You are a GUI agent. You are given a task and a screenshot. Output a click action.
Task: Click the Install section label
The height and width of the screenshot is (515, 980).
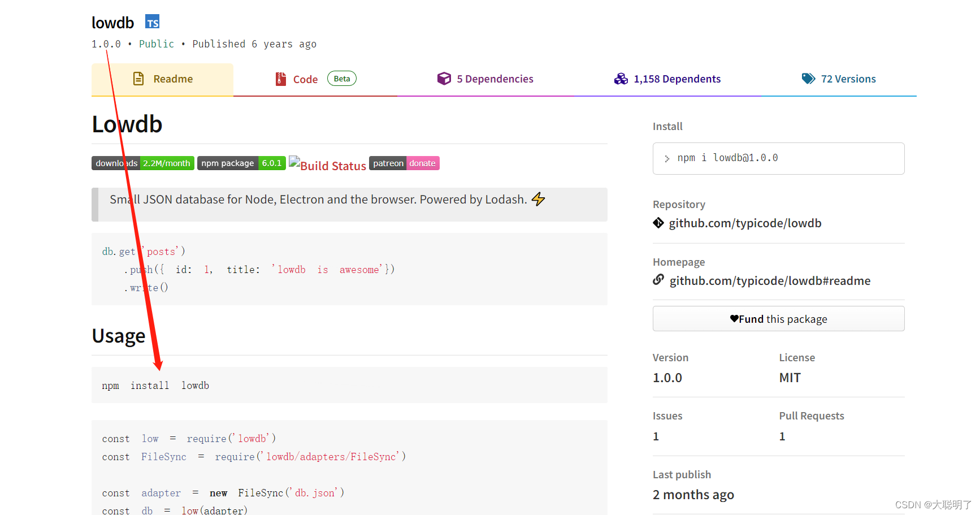tap(667, 127)
